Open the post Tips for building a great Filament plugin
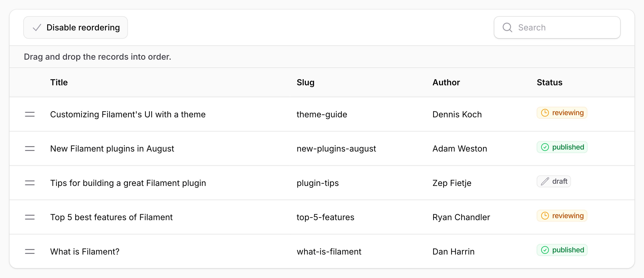 coord(128,183)
